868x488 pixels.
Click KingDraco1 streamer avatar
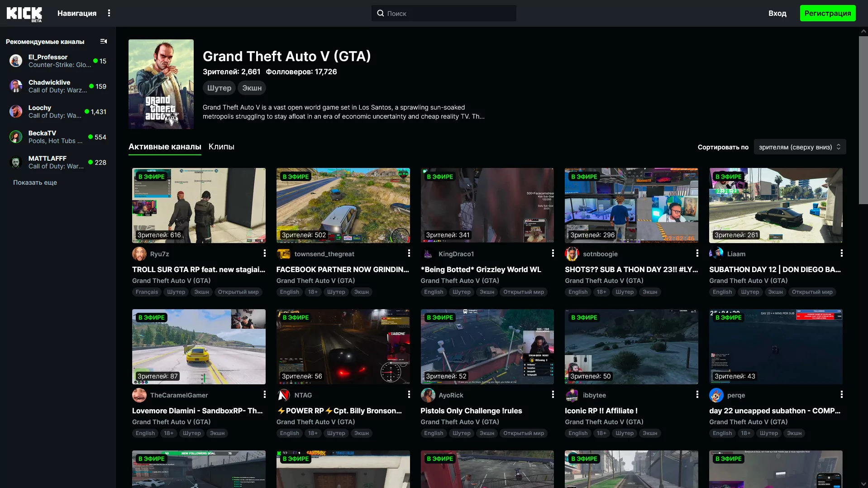(x=428, y=254)
